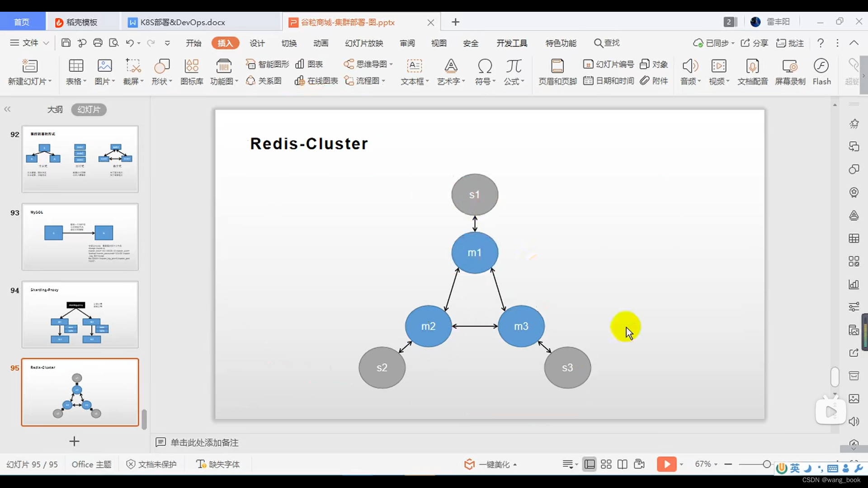The height and width of the screenshot is (488, 868).
Task: Click the 文档配音 icon
Action: (x=753, y=71)
